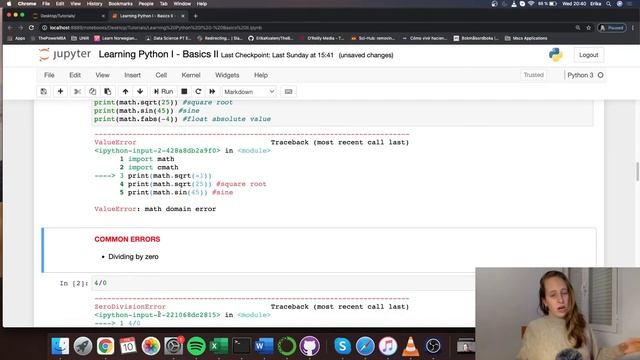Open the Jupyter Edit menu
The width and height of the screenshot is (640, 360).
pyautogui.click(x=75, y=75)
